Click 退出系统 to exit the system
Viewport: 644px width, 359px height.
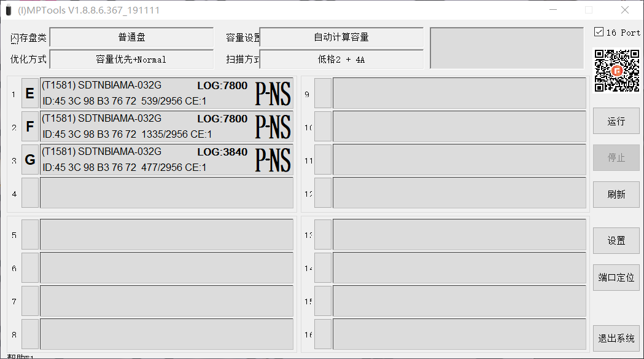coord(616,338)
